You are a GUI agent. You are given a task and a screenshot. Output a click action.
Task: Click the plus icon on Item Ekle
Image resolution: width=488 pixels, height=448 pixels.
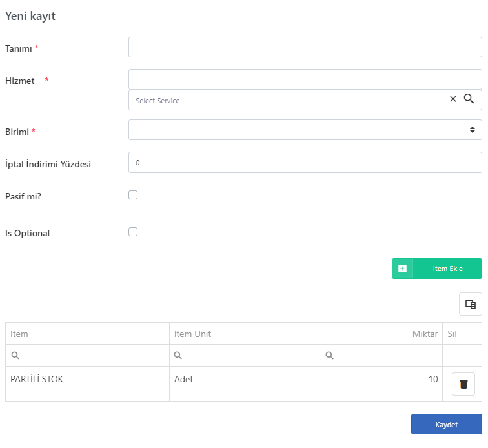[x=402, y=269]
